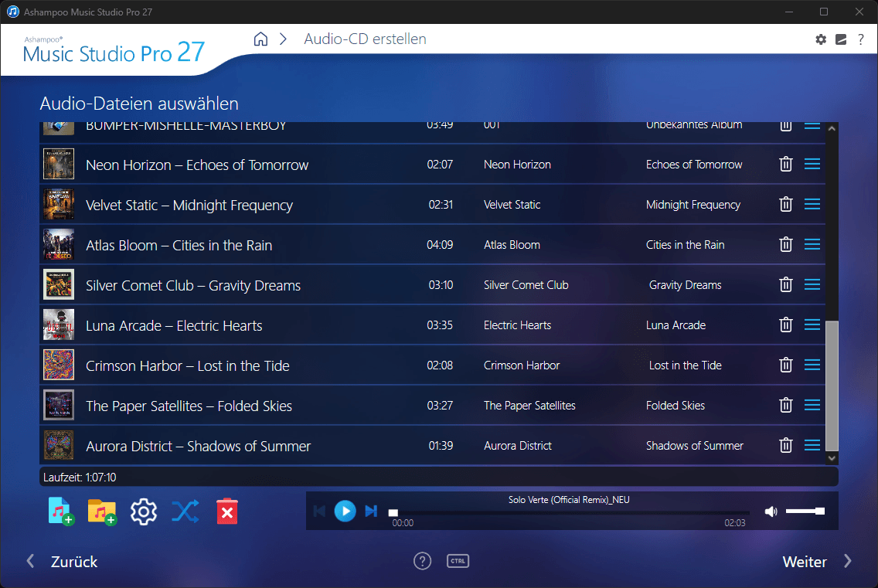
Task: Clear all tracks with the red delete icon
Action: click(x=226, y=512)
